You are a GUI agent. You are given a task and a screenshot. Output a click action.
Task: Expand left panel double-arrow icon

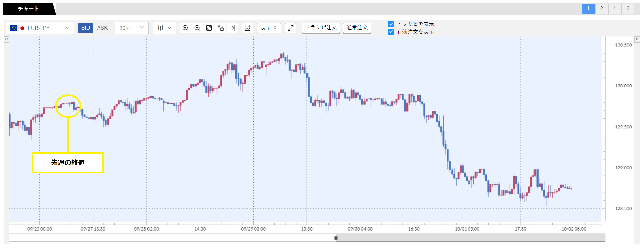pos(6,39)
